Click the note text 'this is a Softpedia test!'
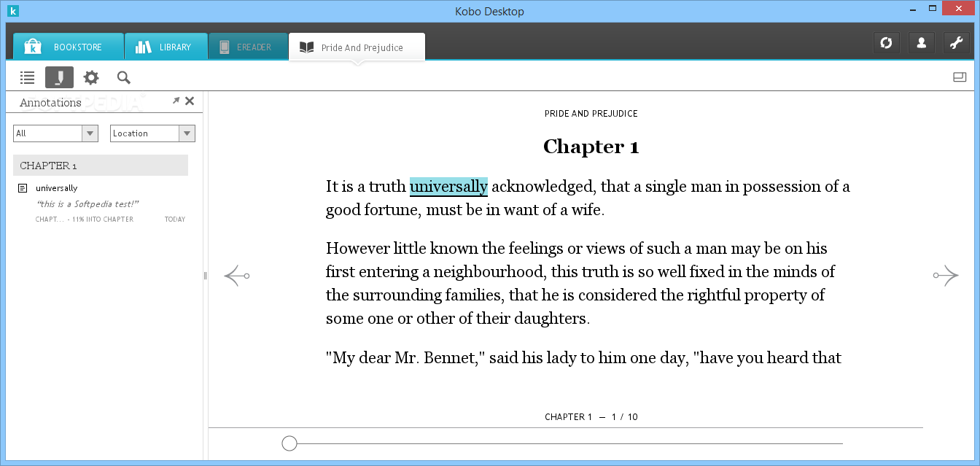Screen dimensions: 980x466 click(x=87, y=204)
